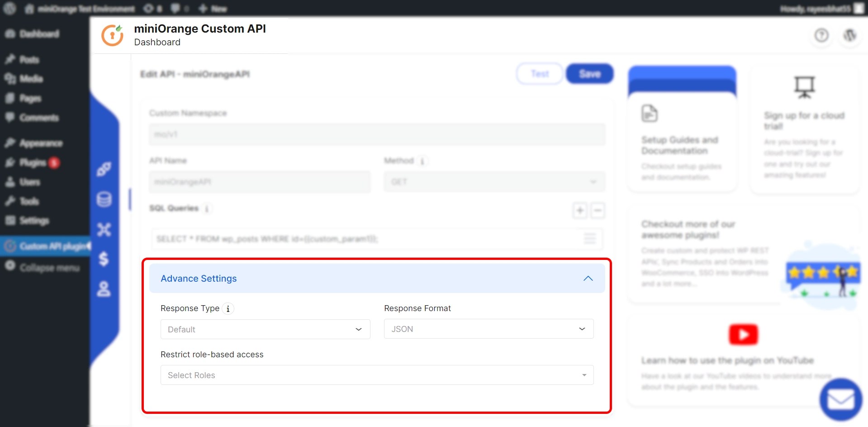868x427 pixels.
Task: Open the user account icon in sidebar
Action: click(104, 289)
